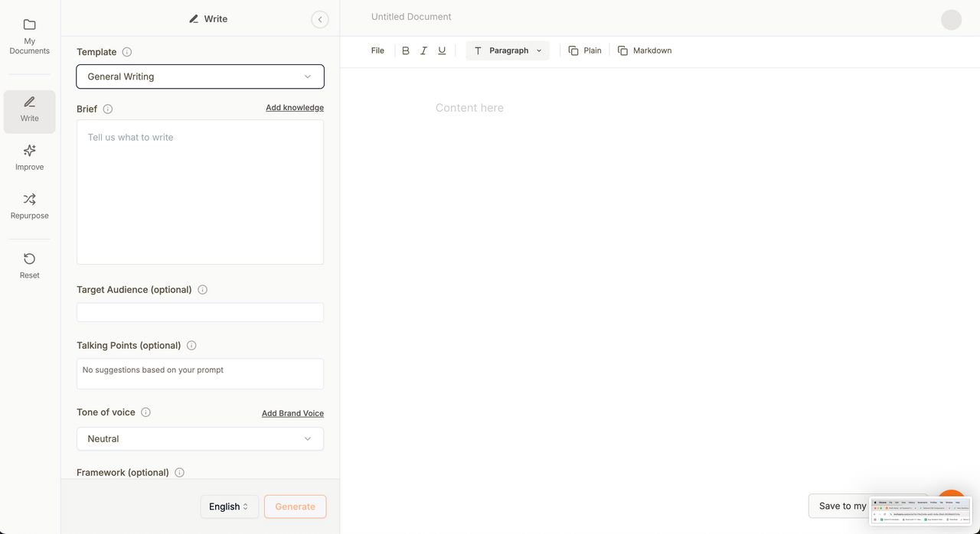The image size is (980, 534).
Task: Click the user avatar circle
Action: pos(951,20)
